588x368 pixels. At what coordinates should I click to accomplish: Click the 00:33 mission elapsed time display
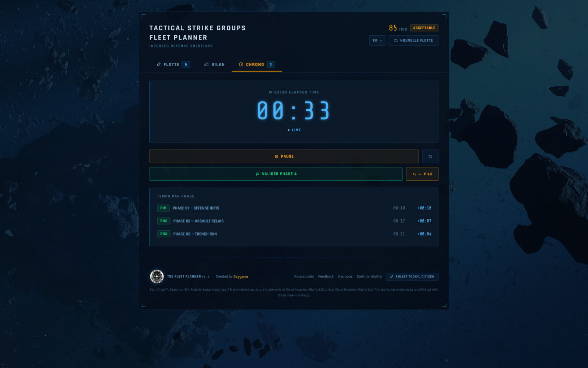(x=293, y=111)
